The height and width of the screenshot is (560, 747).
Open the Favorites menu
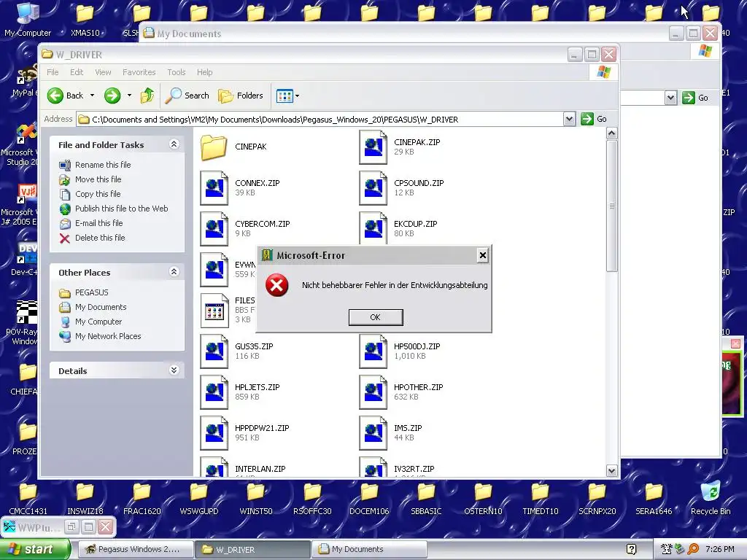coord(139,72)
